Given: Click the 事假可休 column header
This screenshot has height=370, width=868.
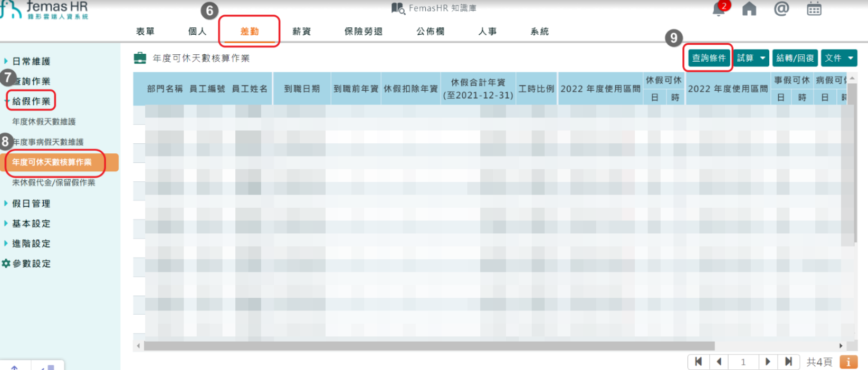Looking at the screenshot, I should coord(792,80).
